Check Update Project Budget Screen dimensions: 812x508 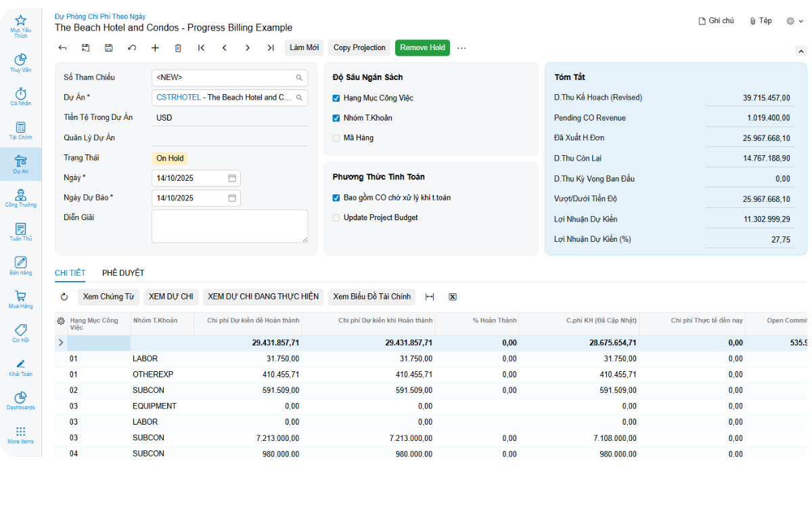pos(336,217)
